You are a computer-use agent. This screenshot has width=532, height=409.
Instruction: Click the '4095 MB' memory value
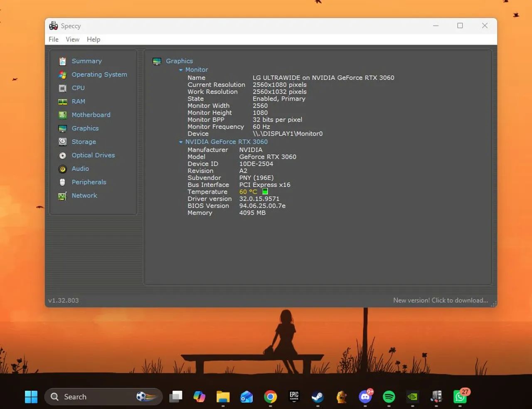click(x=252, y=213)
